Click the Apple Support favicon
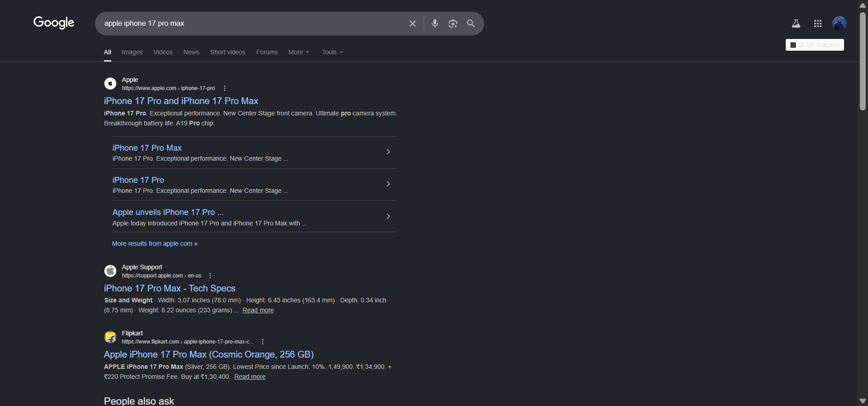 click(x=110, y=271)
